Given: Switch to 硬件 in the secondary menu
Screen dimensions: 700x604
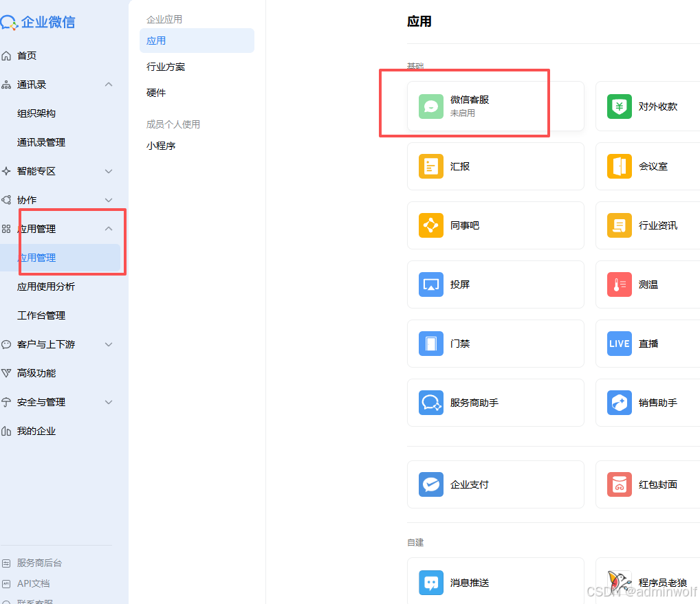Looking at the screenshot, I should tap(156, 93).
